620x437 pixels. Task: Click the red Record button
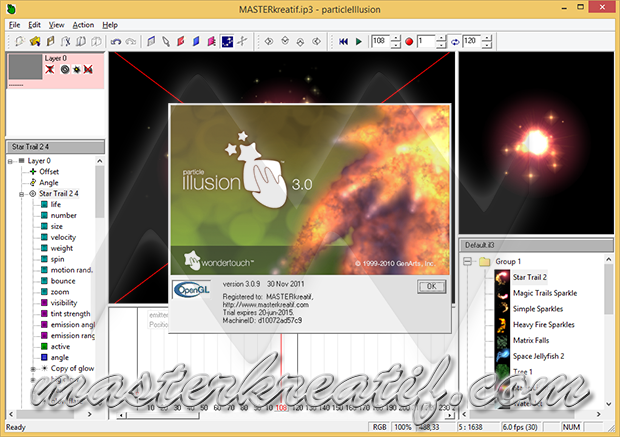(x=409, y=42)
